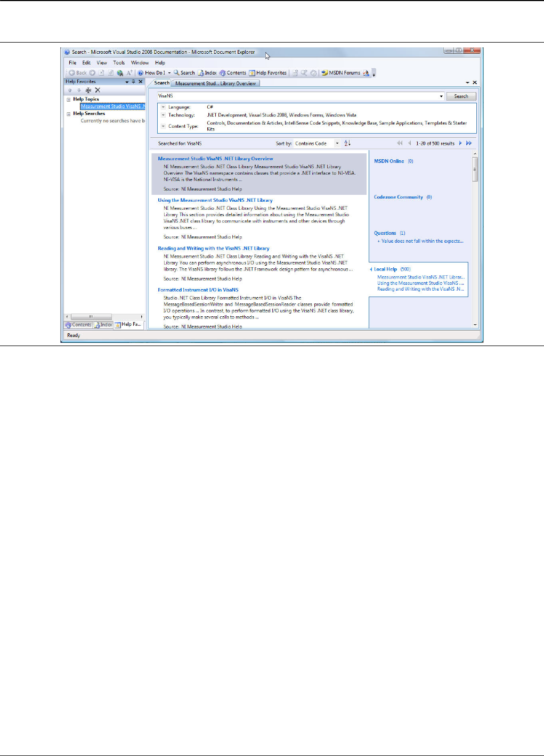Close the current document tab

(475, 83)
